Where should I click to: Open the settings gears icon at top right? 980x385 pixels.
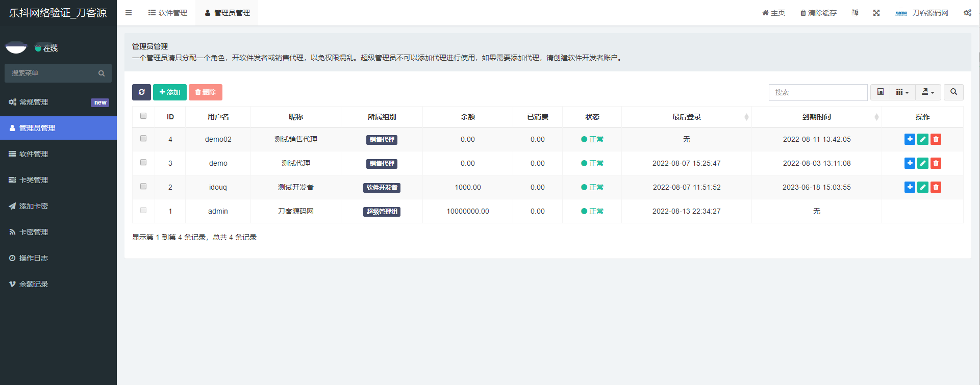[967, 13]
